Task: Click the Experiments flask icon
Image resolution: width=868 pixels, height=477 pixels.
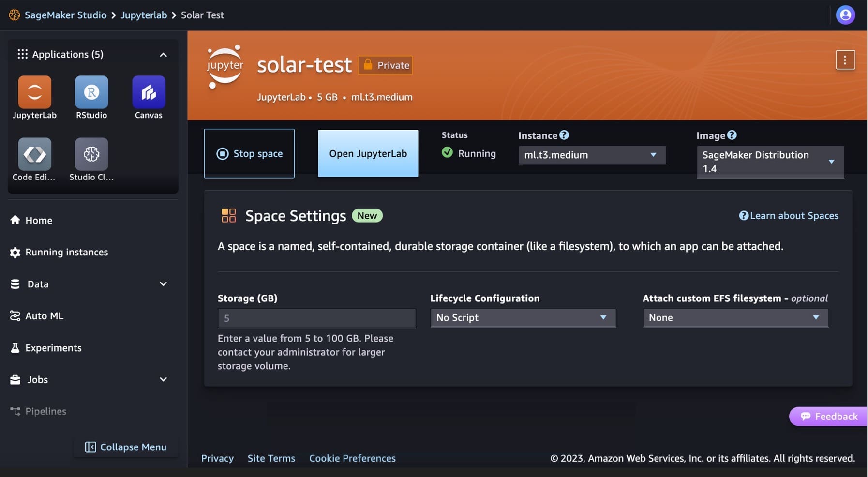Action: [15, 348]
